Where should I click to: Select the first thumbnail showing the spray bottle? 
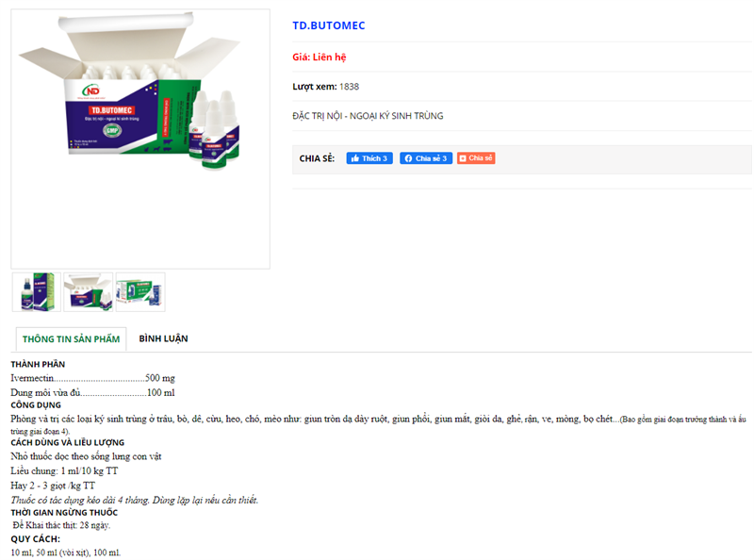[36, 292]
